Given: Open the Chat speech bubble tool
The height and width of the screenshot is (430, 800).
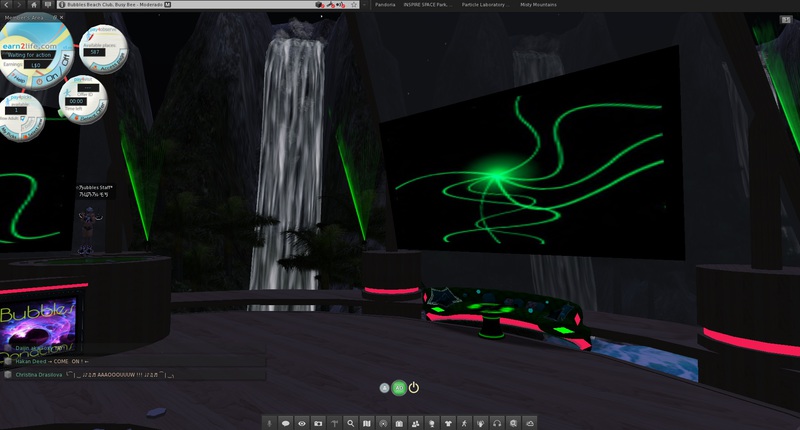Looking at the screenshot, I should point(286,423).
